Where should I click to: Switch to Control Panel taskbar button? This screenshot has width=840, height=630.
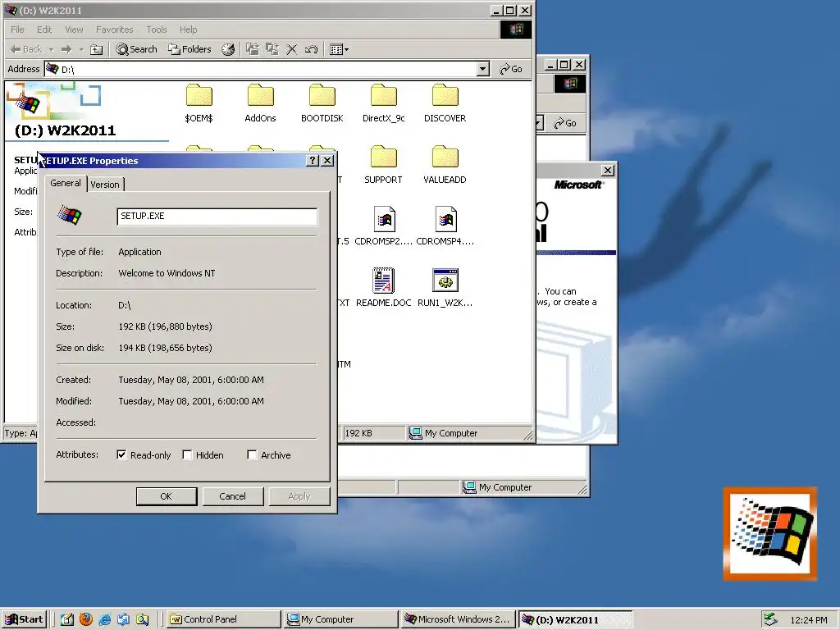223,619
